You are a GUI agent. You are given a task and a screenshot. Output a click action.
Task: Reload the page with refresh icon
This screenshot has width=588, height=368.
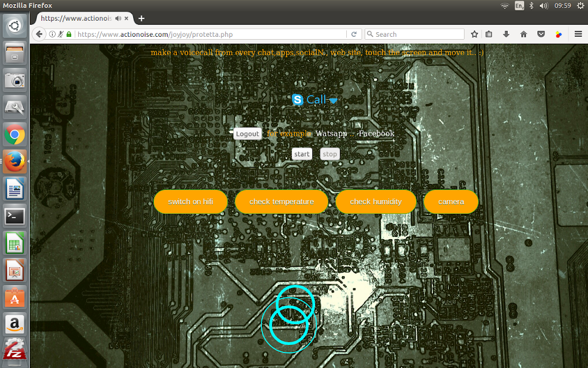click(x=354, y=34)
